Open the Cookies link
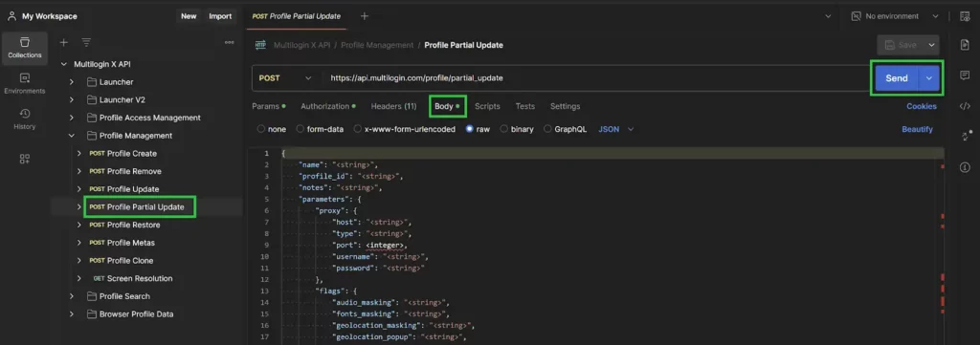Screen dimensions: 980x345 pyautogui.click(x=922, y=106)
